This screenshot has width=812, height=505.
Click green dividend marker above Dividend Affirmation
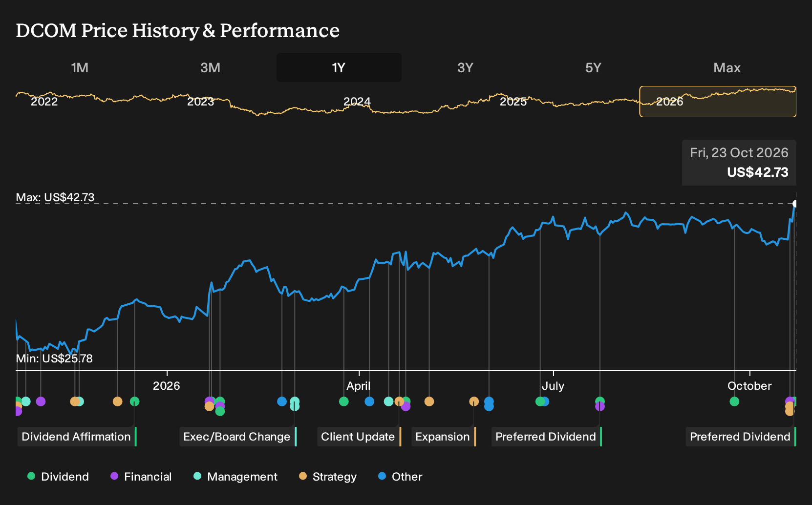coord(135,401)
